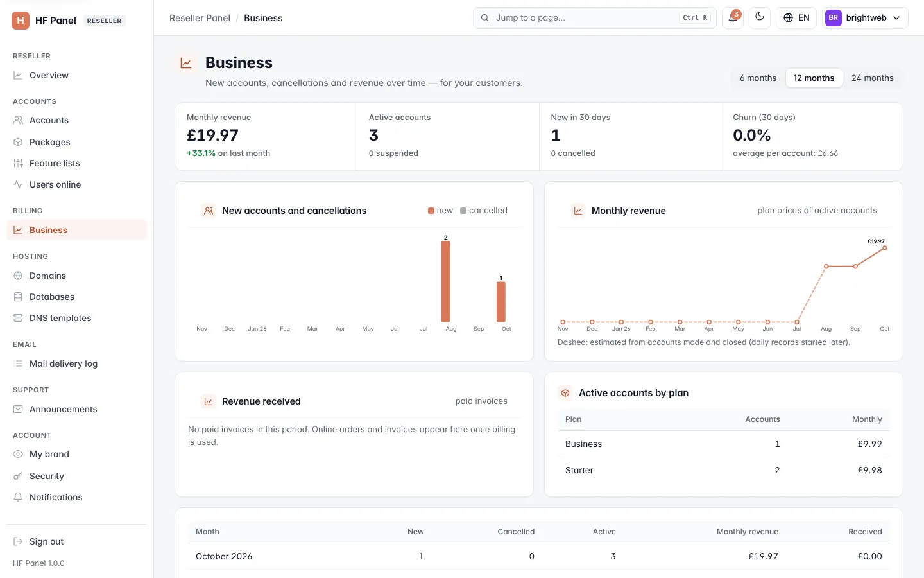Click the Notifications bell icon in sidebar

coord(18,497)
